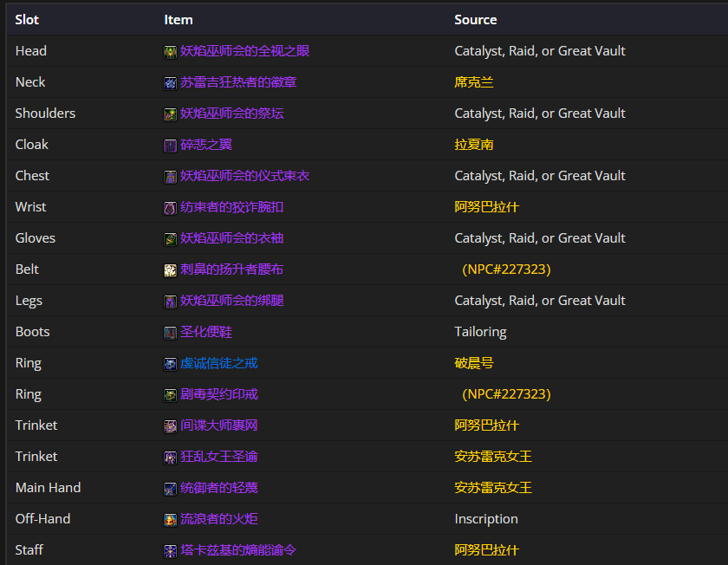Click the ring icon next to 虔诚信徒之戒
Image resolution: width=728 pixels, height=565 pixels.
click(171, 363)
